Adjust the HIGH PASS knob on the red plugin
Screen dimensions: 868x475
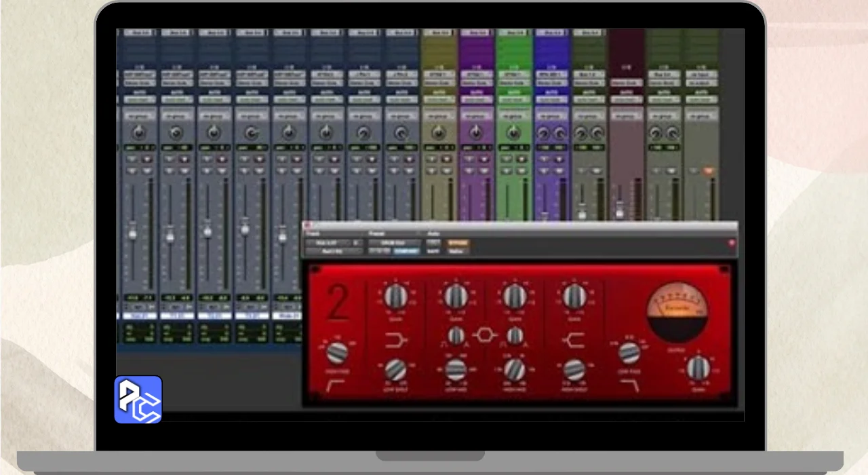(337, 352)
